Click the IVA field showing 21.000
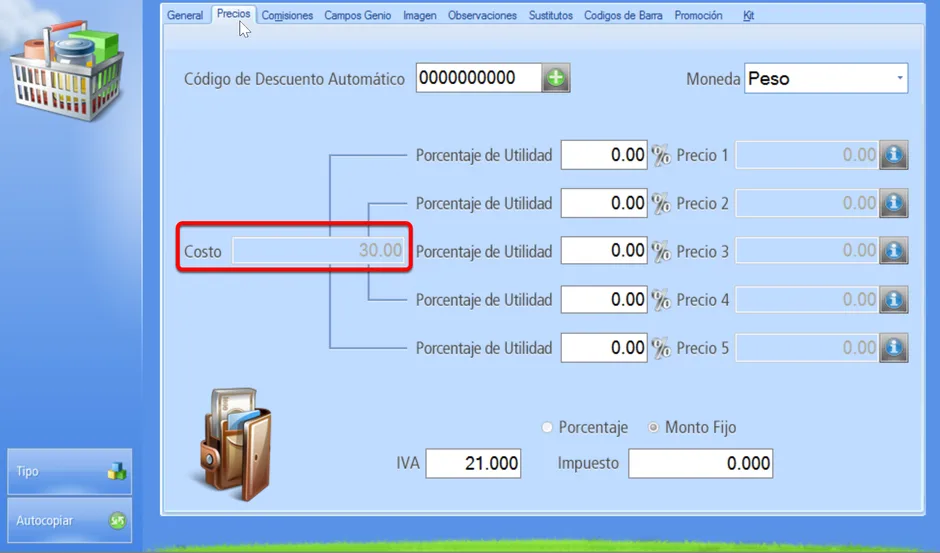Image resolution: width=940 pixels, height=553 pixels. [473, 464]
